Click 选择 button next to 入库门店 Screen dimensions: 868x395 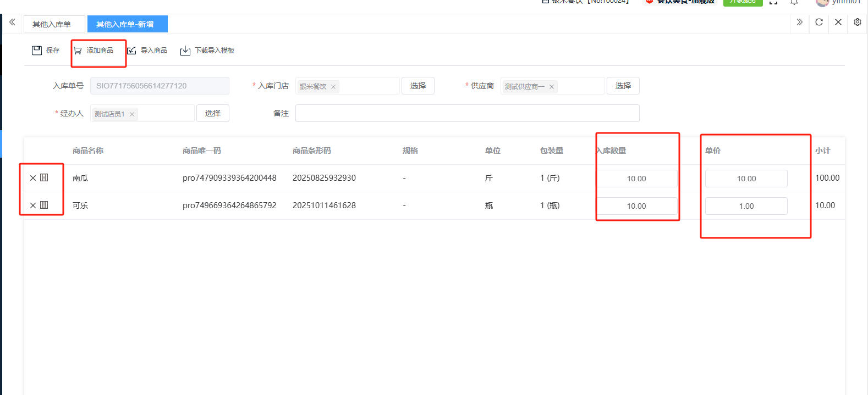[418, 86]
